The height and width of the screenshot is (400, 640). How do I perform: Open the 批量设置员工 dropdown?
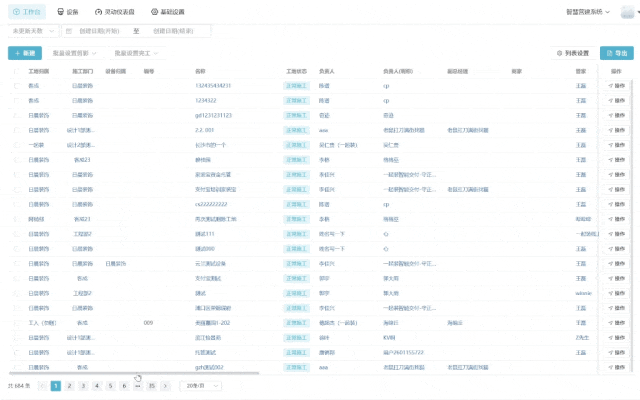click(x=136, y=53)
